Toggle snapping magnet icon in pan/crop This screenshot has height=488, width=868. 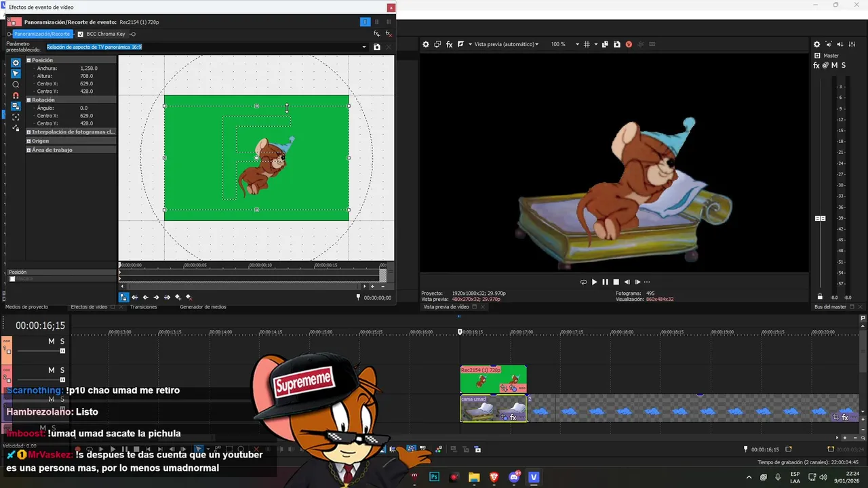click(16, 96)
